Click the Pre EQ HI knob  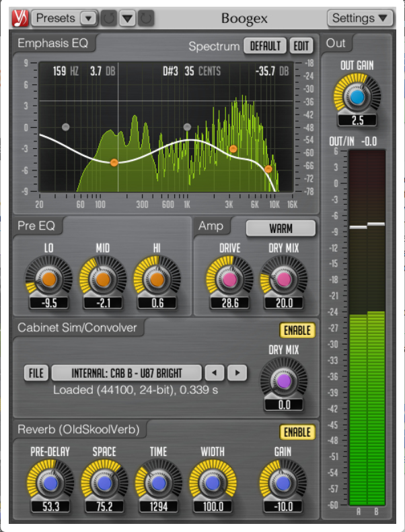[x=157, y=279]
